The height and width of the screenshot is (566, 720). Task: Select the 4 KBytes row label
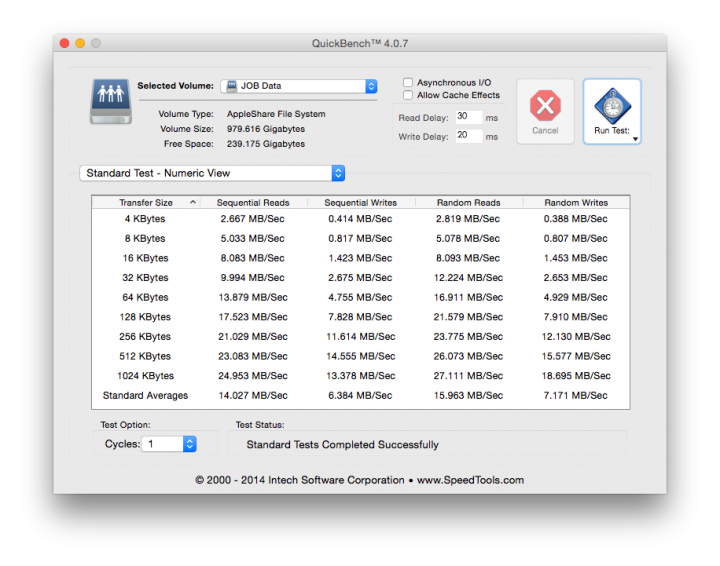tap(145, 219)
